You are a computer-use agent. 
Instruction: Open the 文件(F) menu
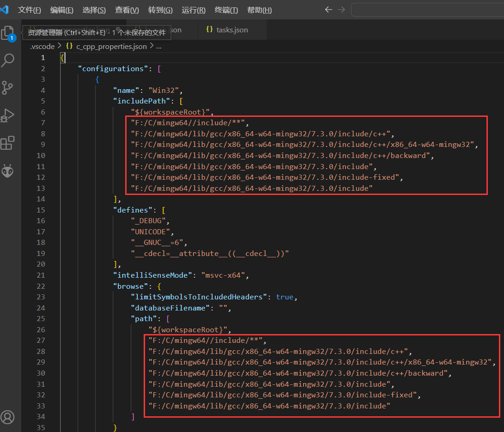(x=30, y=10)
